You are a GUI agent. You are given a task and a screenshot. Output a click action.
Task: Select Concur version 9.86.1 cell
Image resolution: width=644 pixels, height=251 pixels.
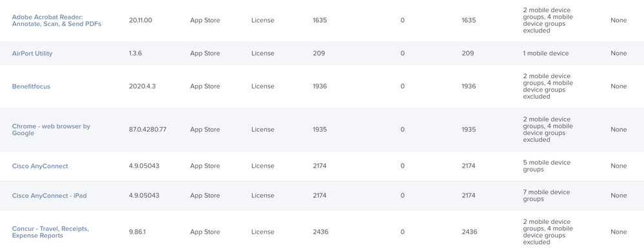coord(137,232)
